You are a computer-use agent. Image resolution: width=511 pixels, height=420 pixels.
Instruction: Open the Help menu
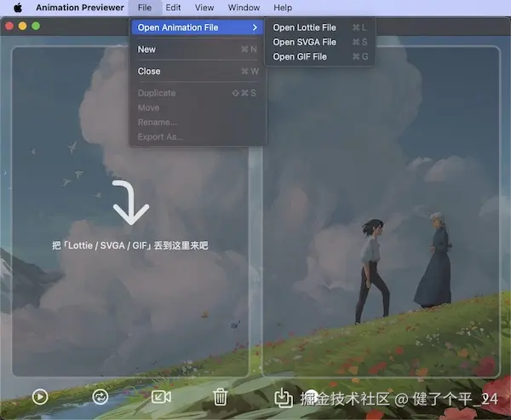pyautogui.click(x=283, y=8)
